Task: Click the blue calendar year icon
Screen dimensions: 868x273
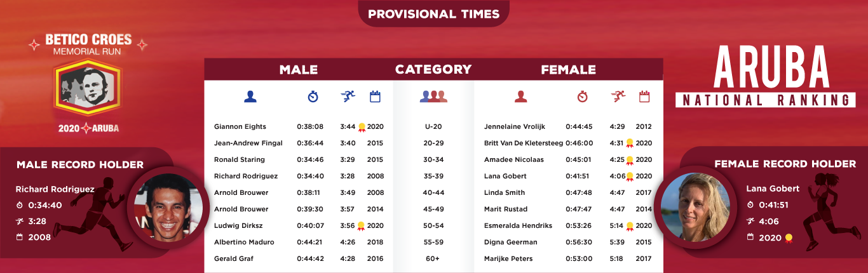Action: click(375, 97)
